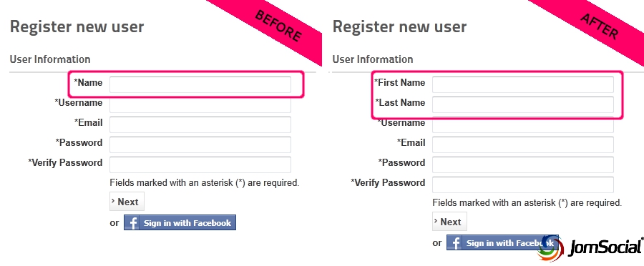Click the Email field in the BEFORE form
Viewport: 644px width, 266px height.
(200, 125)
